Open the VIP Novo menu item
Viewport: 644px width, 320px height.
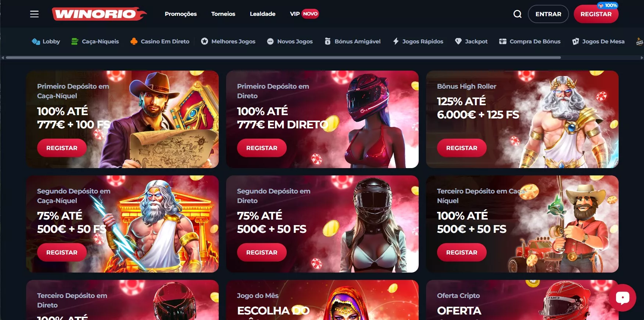pyautogui.click(x=304, y=14)
